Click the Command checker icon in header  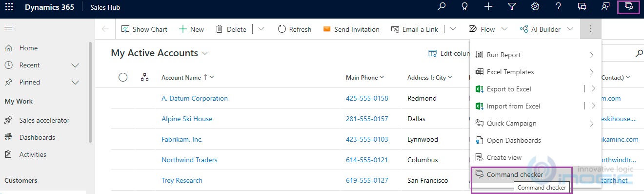629,7
